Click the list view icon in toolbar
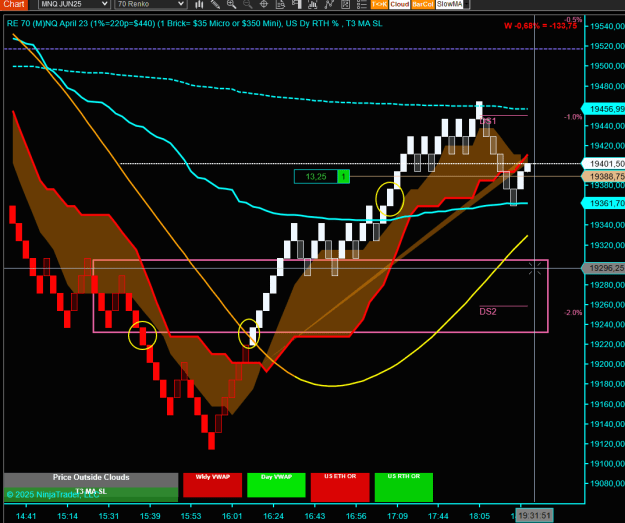The width and height of the screenshot is (625, 523). pos(362,4)
